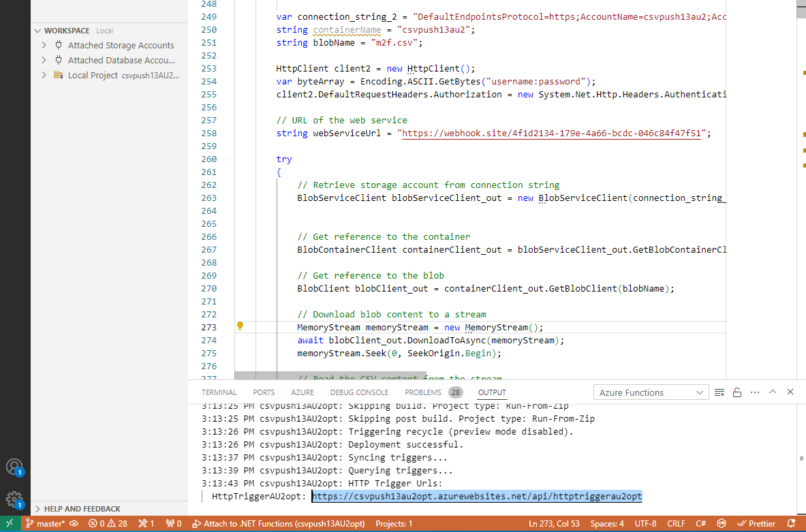The width and height of the screenshot is (806, 532).
Task: Open the panel's more actions ellipsis menu
Action: [x=754, y=392]
